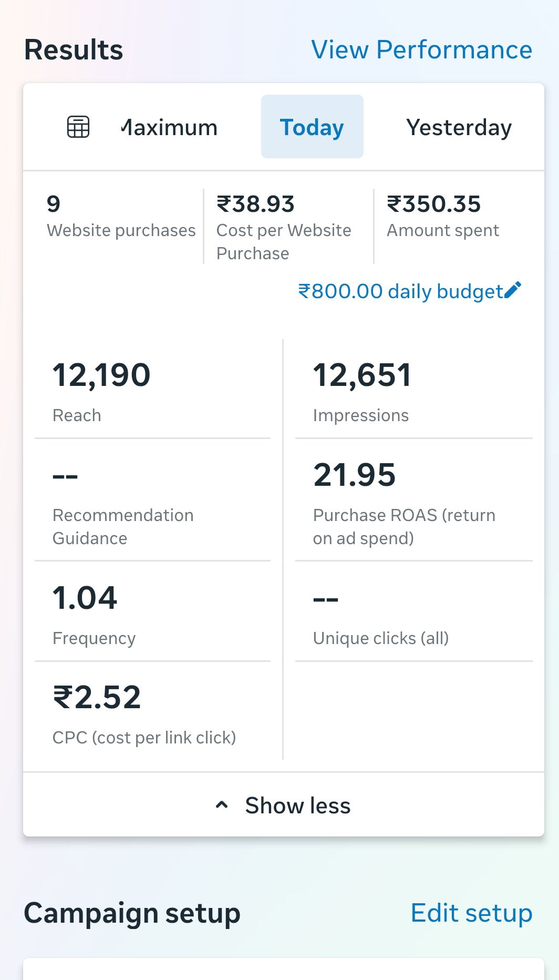Image resolution: width=559 pixels, height=980 pixels.
Task: Click the upward chevron next to Show less
Action: (x=222, y=805)
